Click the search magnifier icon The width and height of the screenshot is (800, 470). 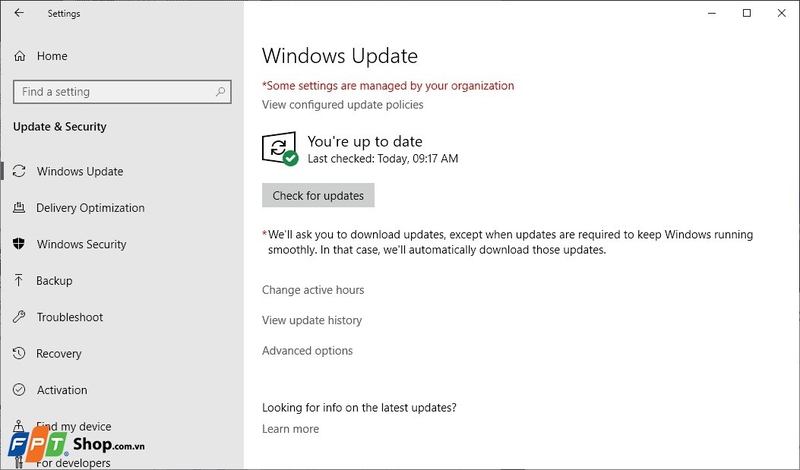pyautogui.click(x=220, y=92)
